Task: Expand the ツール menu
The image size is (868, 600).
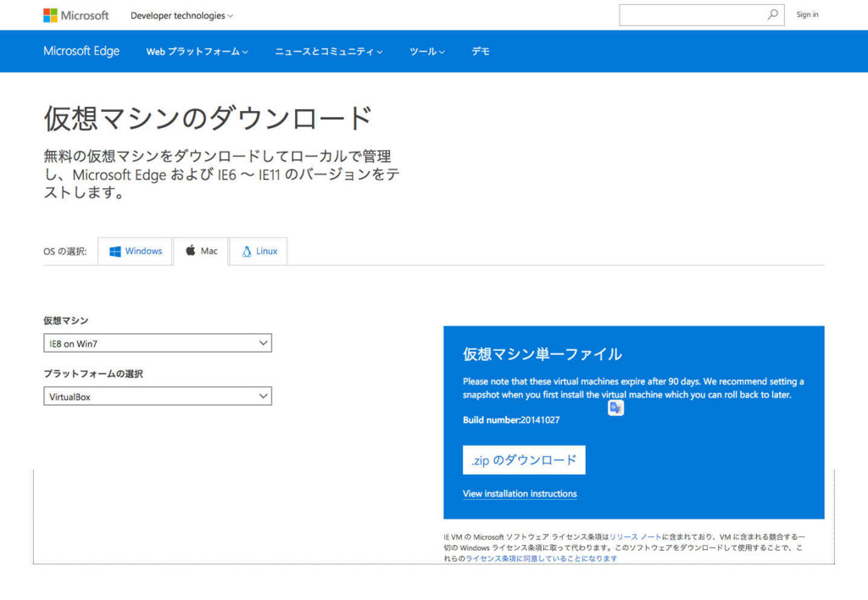Action: click(x=427, y=52)
